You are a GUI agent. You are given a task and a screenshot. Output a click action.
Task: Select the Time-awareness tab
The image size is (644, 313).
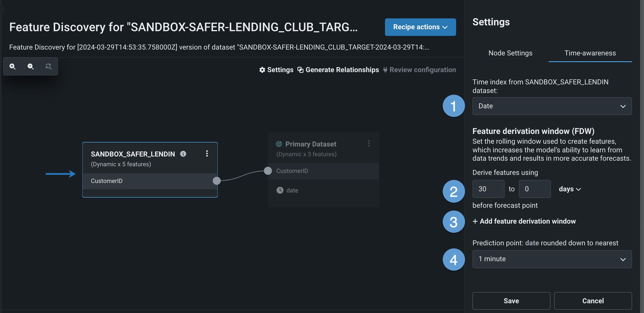coord(590,53)
